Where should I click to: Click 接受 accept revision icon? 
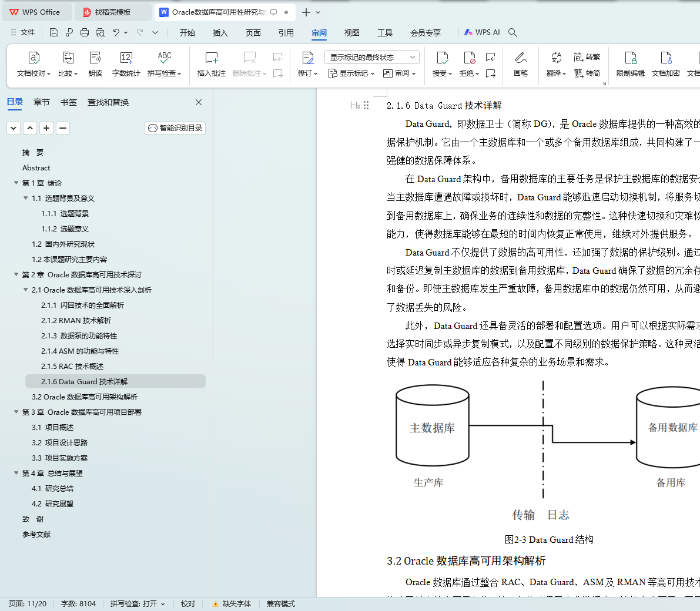click(442, 58)
